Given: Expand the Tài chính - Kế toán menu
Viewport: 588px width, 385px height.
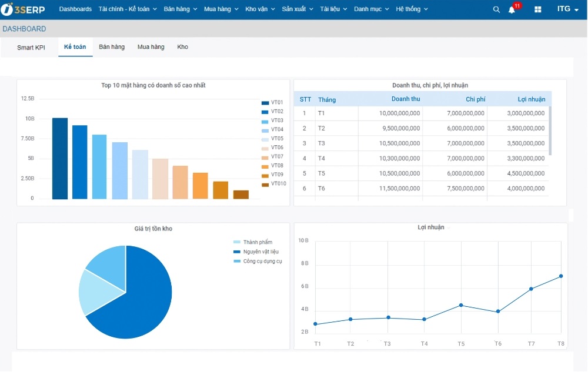Looking at the screenshot, I should [125, 9].
